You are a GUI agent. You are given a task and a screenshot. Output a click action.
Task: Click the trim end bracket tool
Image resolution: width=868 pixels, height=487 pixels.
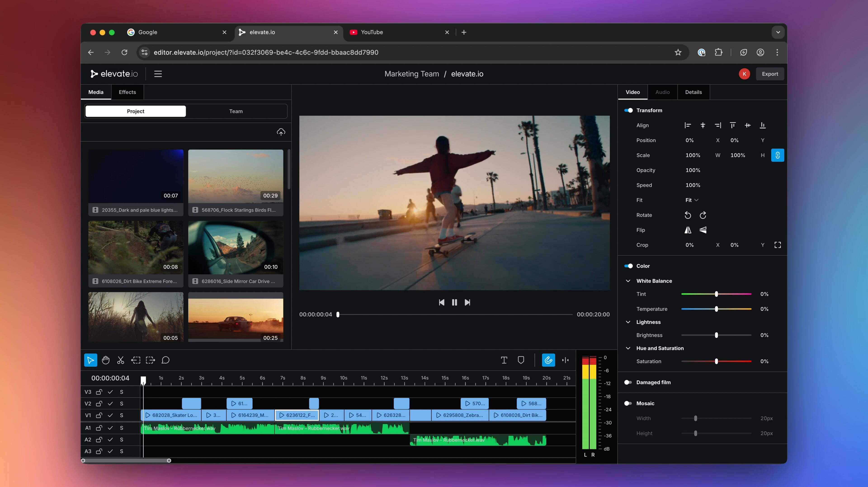(151, 360)
